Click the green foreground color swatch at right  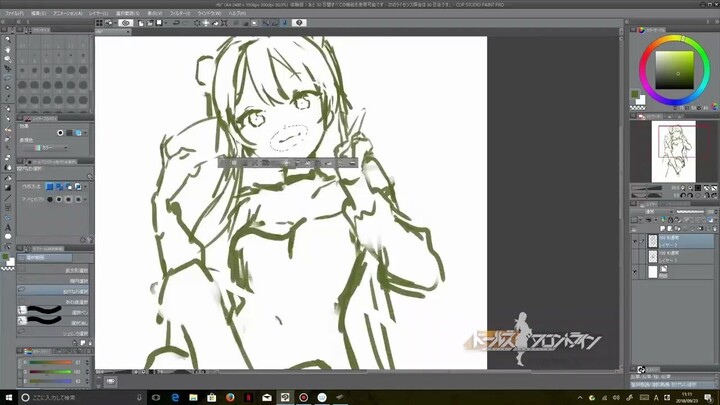[635, 95]
